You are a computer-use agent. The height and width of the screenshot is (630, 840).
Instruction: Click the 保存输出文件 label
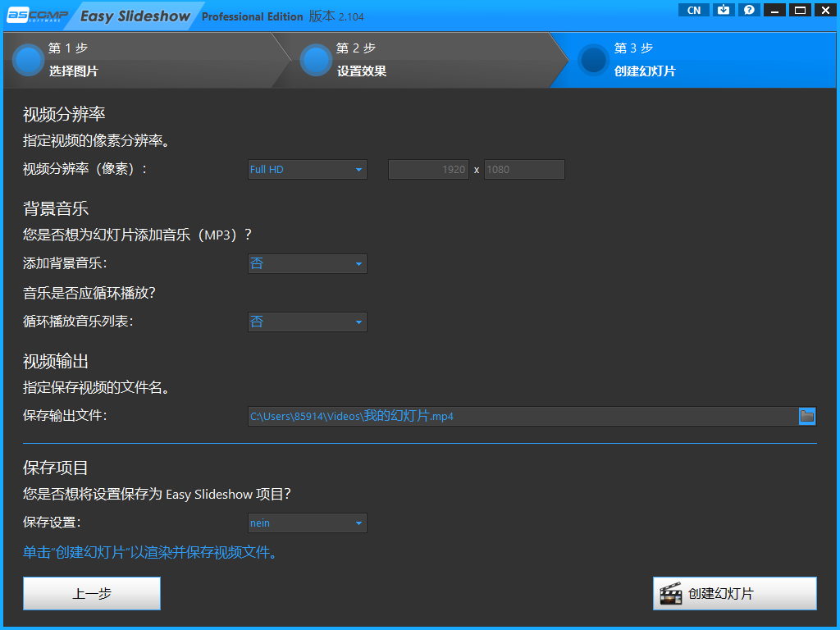coord(65,416)
